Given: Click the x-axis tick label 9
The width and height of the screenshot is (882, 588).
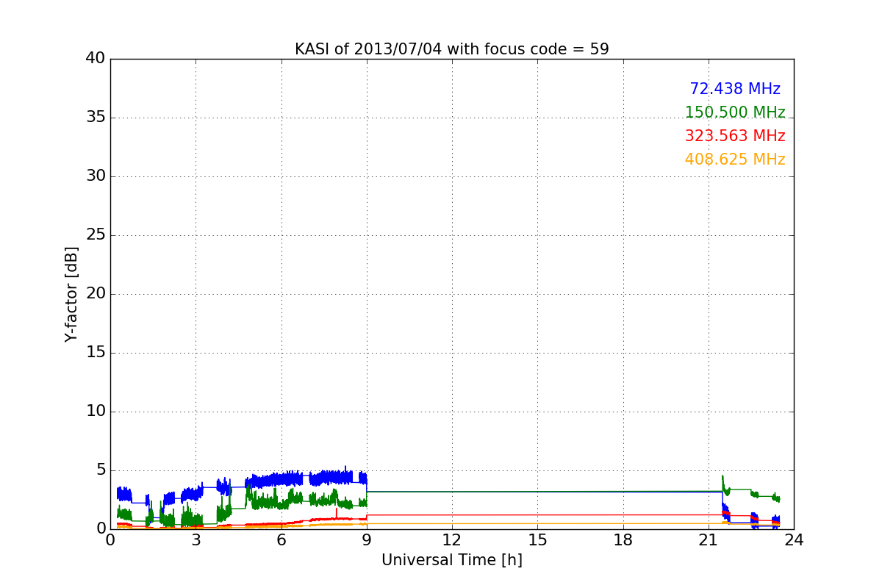Looking at the screenshot, I should click(367, 540).
